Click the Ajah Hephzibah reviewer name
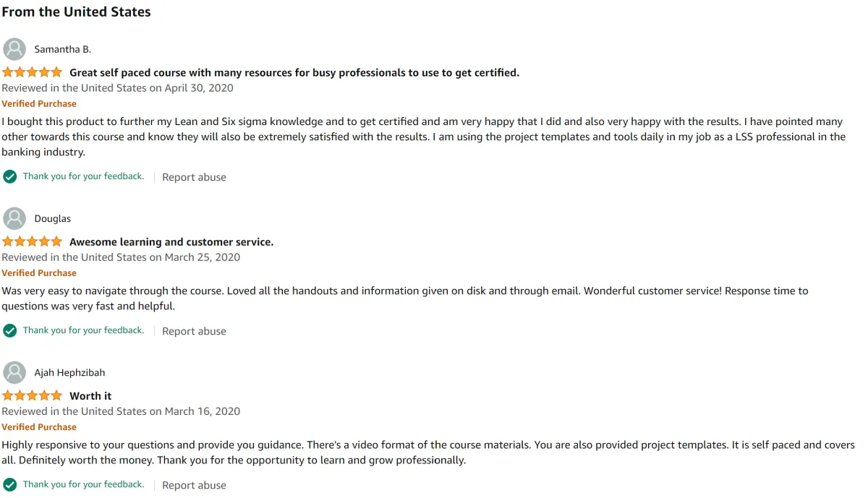868x498 pixels. pos(70,372)
